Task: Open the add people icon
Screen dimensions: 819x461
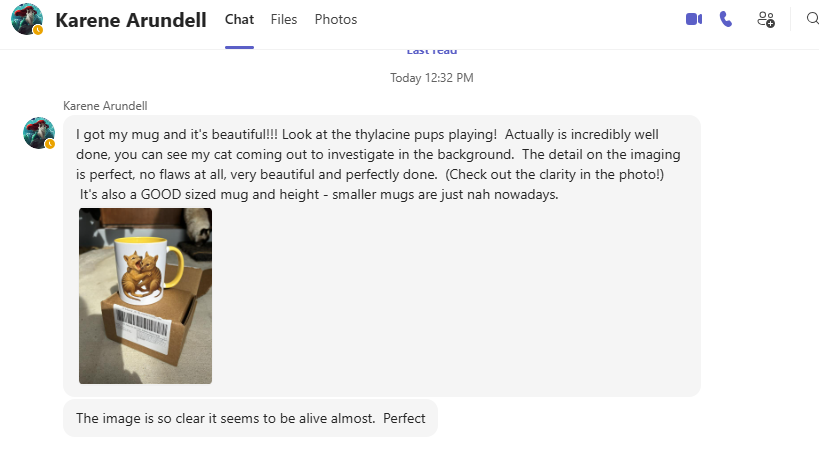Action: click(766, 19)
